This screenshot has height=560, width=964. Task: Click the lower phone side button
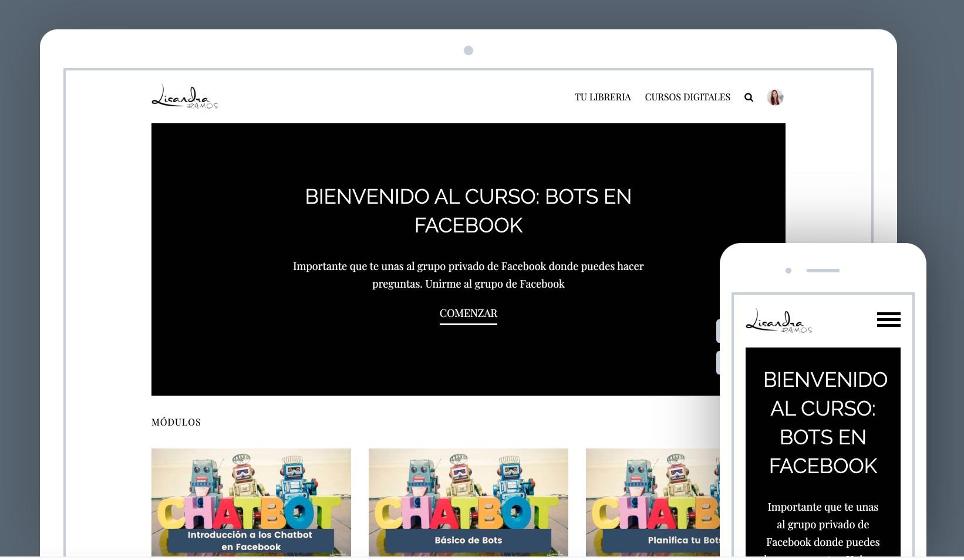(x=718, y=363)
